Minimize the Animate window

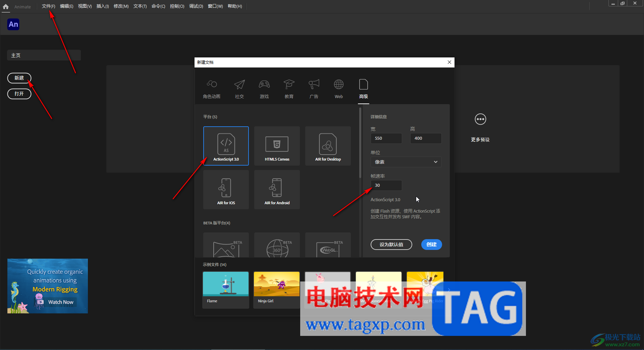[613, 3]
